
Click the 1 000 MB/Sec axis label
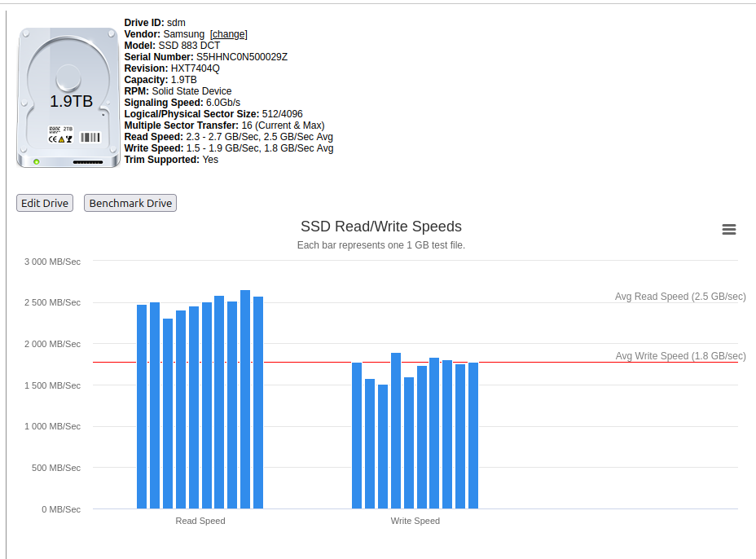point(53,426)
